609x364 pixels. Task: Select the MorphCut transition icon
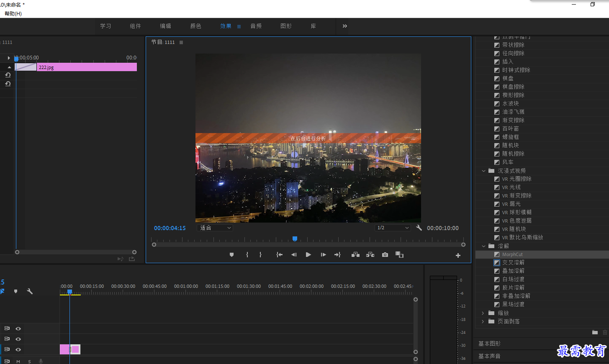click(x=497, y=254)
